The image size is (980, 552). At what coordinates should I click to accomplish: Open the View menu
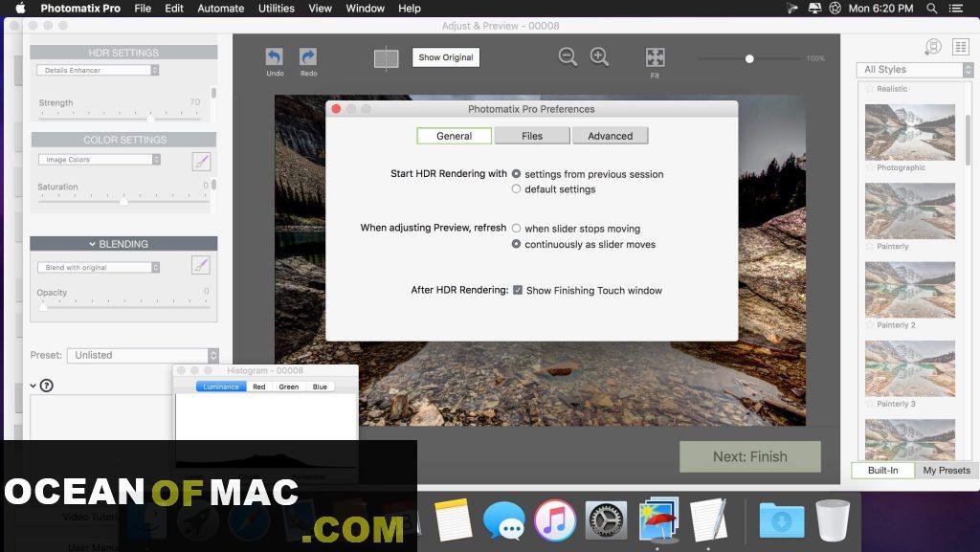(x=320, y=8)
